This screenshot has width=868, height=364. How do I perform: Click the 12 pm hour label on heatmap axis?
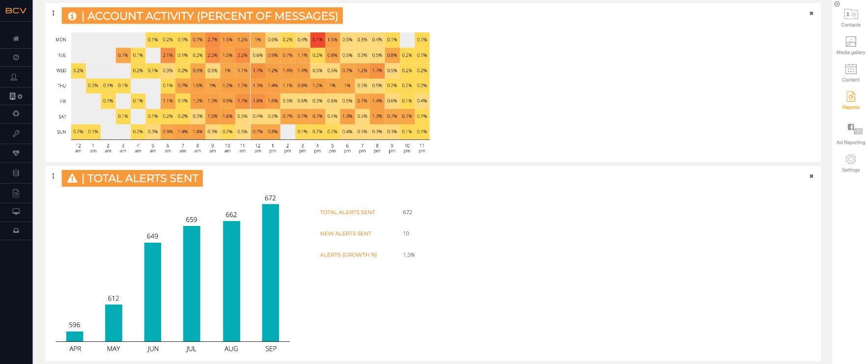pyautogui.click(x=258, y=148)
